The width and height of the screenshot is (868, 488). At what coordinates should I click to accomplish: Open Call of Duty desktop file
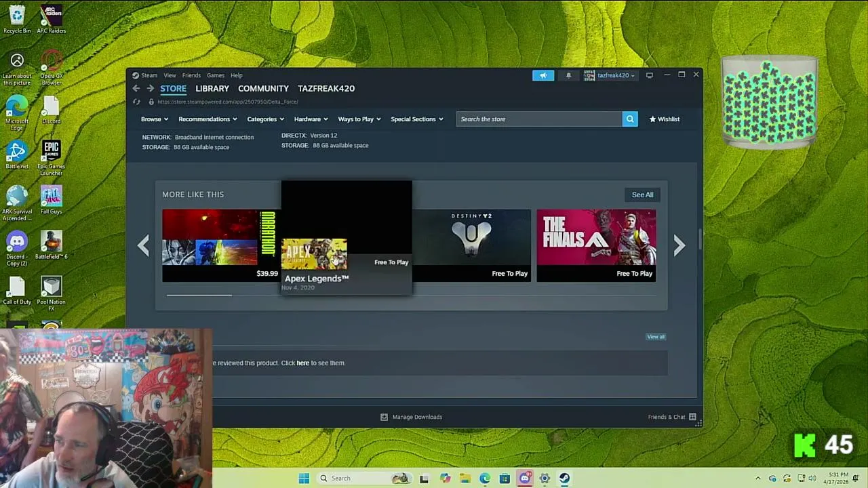tap(17, 291)
